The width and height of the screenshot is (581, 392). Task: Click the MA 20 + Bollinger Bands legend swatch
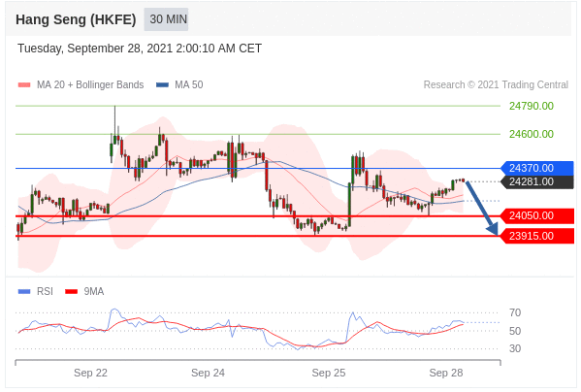pyautogui.click(x=24, y=84)
